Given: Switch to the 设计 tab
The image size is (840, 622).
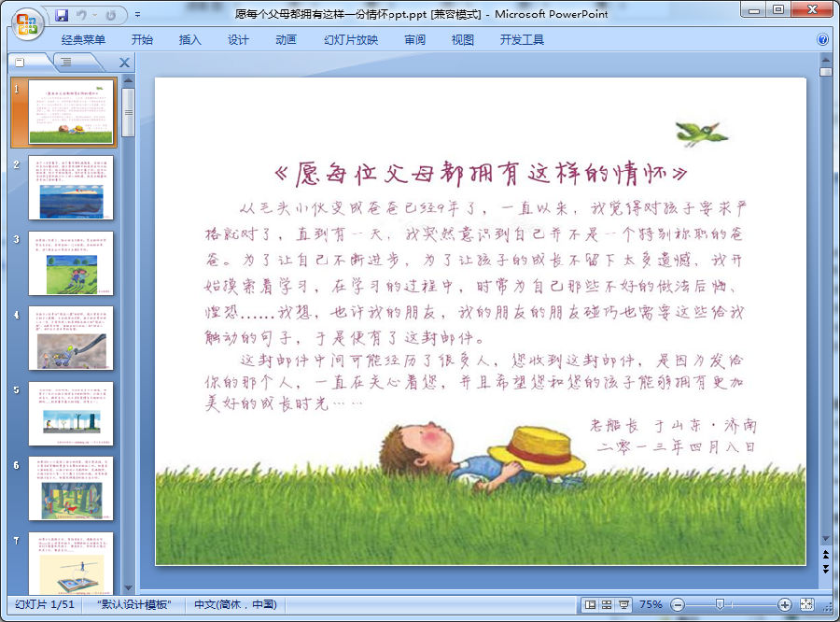Looking at the screenshot, I should (238, 39).
